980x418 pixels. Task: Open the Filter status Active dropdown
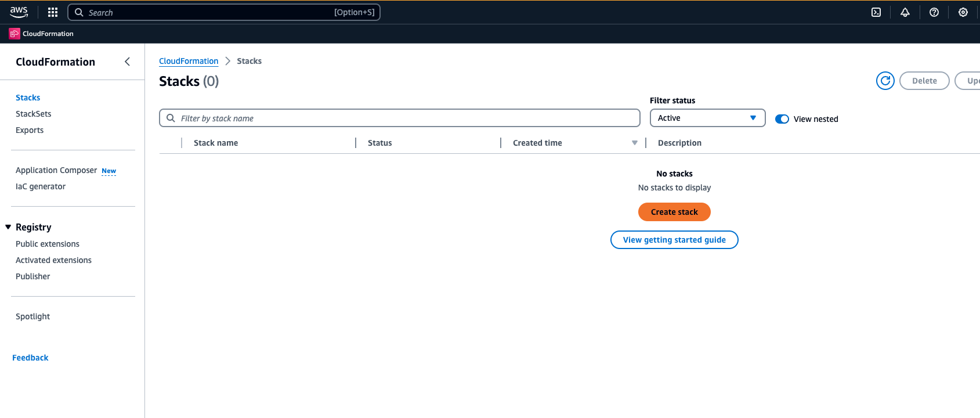click(707, 118)
